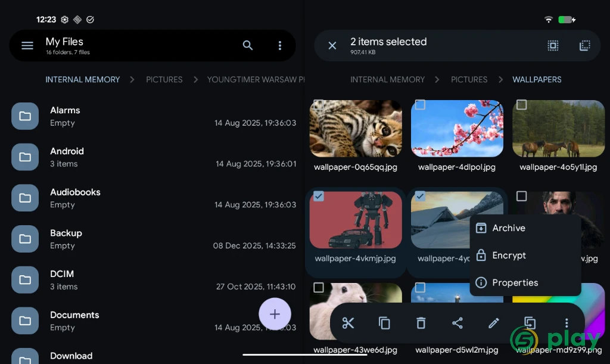Cancel selection with the X icon
Screen dimensions: 610x364
pyautogui.click(x=332, y=45)
